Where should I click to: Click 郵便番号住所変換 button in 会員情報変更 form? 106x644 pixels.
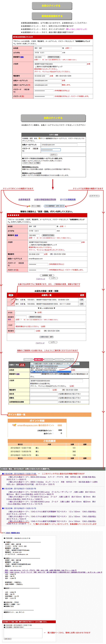click(x=48, y=235)
